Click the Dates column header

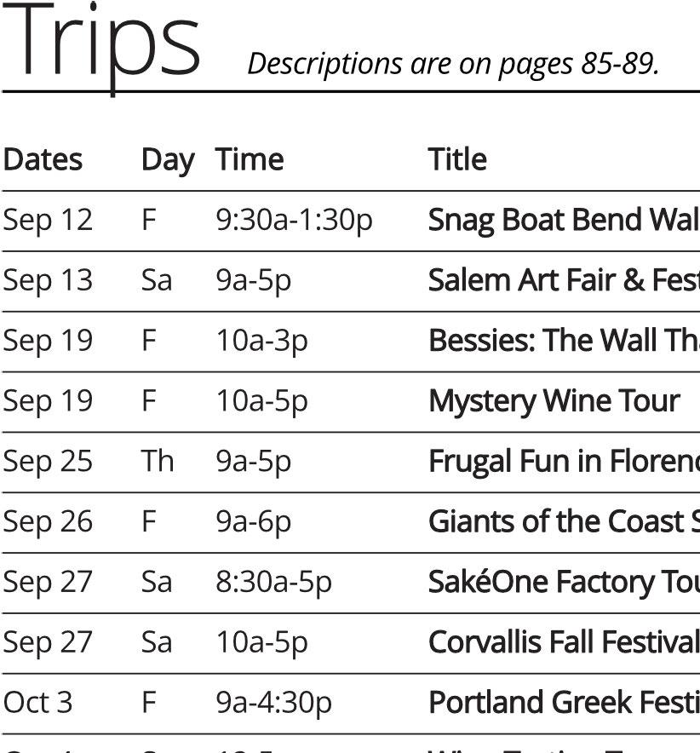click(x=43, y=160)
